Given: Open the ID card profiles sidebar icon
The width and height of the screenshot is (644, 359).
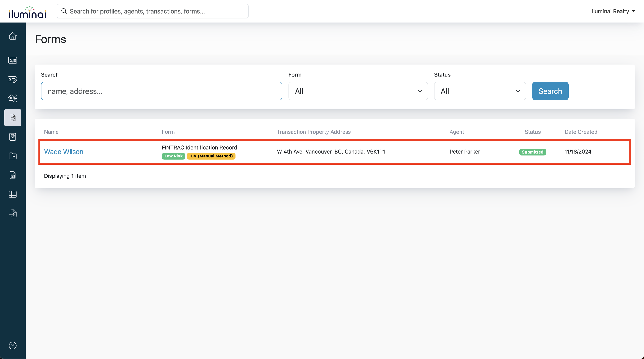Looking at the screenshot, I should [x=12, y=60].
